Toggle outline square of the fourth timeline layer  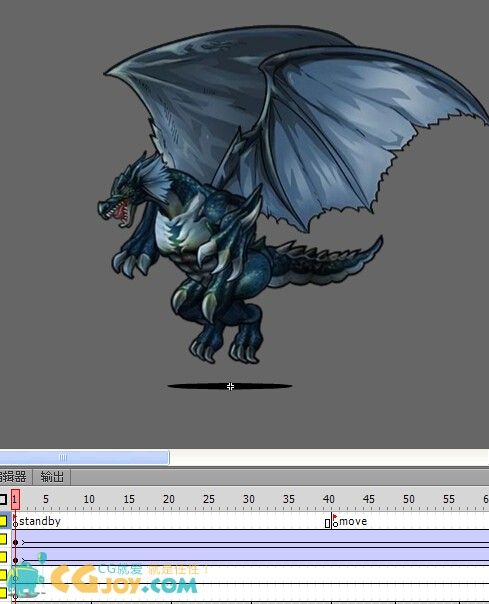(x=3, y=575)
